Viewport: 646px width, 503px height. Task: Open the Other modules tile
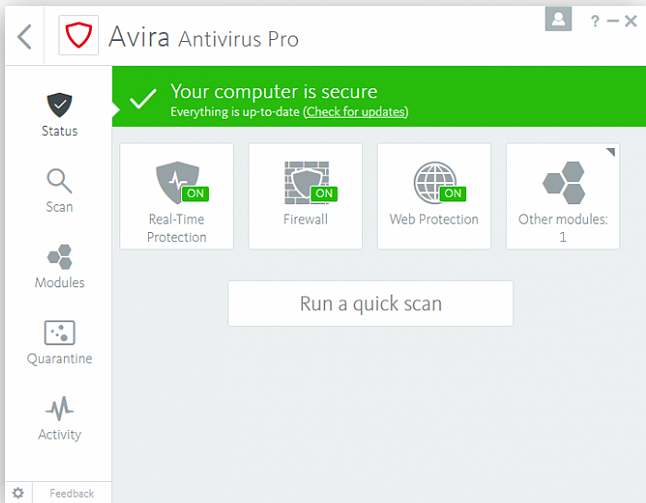point(562,196)
